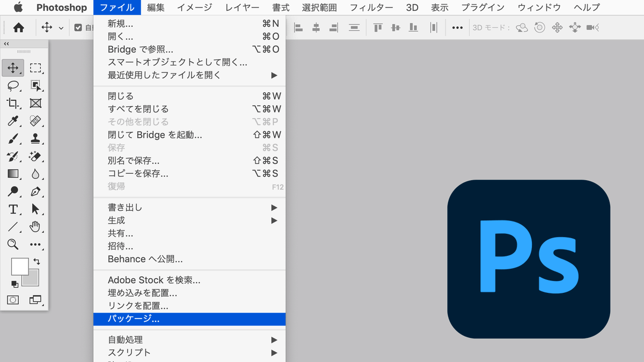
Task: Open the Photoshop application menu
Action: pyautogui.click(x=62, y=8)
